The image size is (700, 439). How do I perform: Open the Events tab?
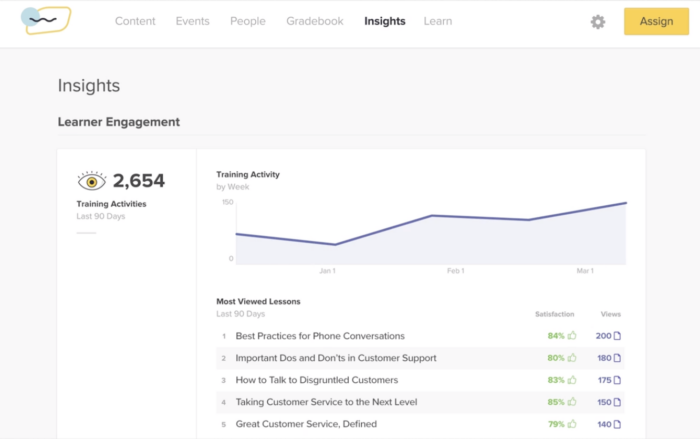(x=193, y=21)
